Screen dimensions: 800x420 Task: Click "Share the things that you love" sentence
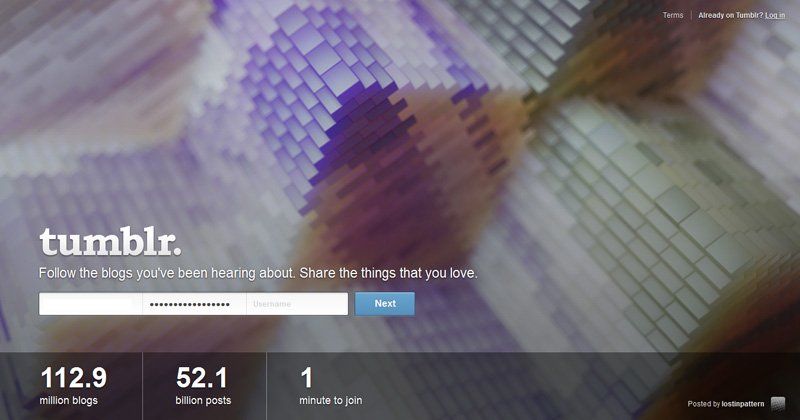[389, 274]
